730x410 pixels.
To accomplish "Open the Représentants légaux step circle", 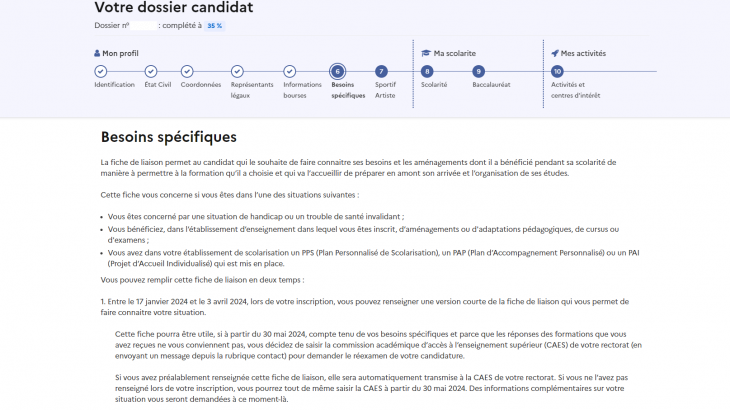I will (237, 71).
